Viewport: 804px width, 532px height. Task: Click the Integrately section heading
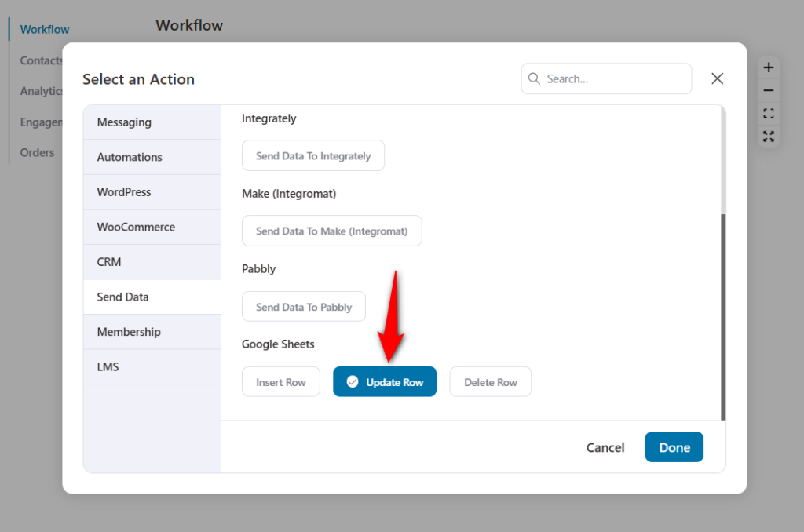click(x=269, y=118)
